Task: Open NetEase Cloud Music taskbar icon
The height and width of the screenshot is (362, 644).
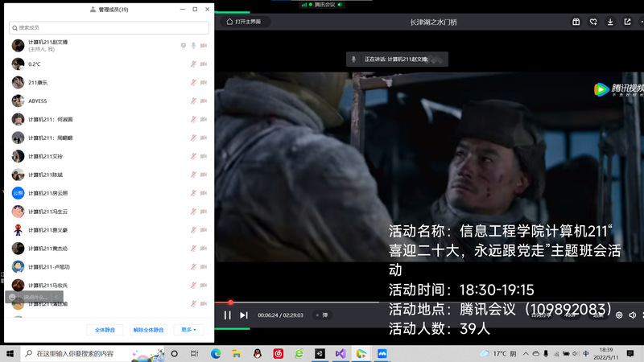Action: tap(278, 353)
